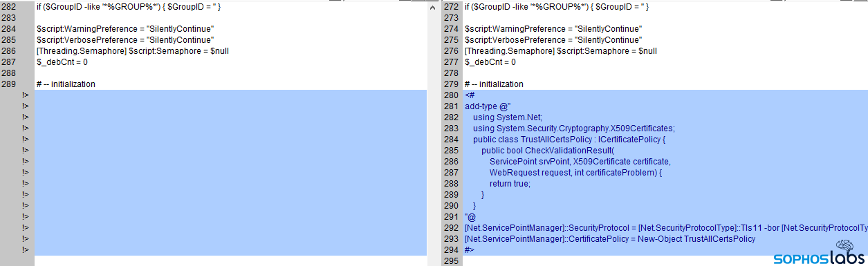Viewport: 868px width, 266px height.
Task: Click the last '!>' diff marker in left gutter
Action: [26, 250]
